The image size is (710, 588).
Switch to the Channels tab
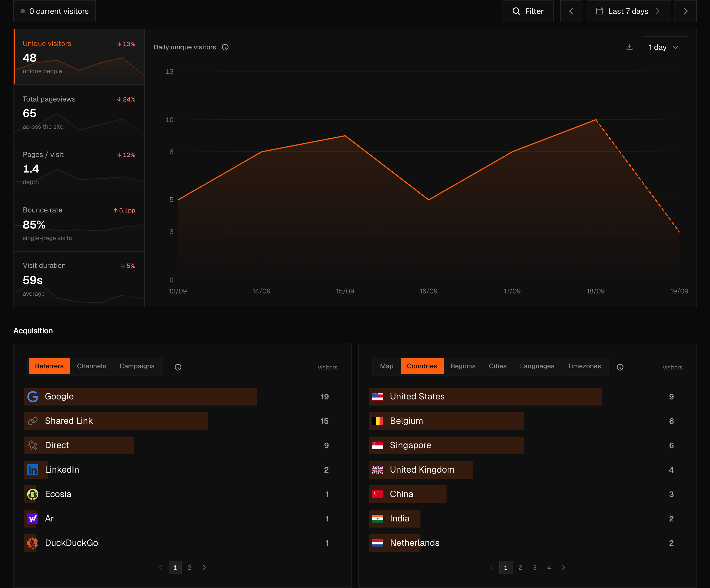92,366
